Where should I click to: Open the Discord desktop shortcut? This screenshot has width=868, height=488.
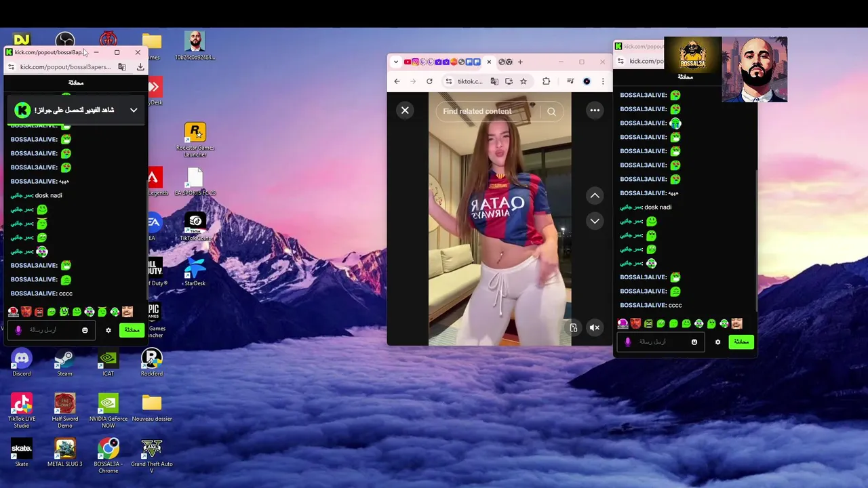click(x=22, y=363)
